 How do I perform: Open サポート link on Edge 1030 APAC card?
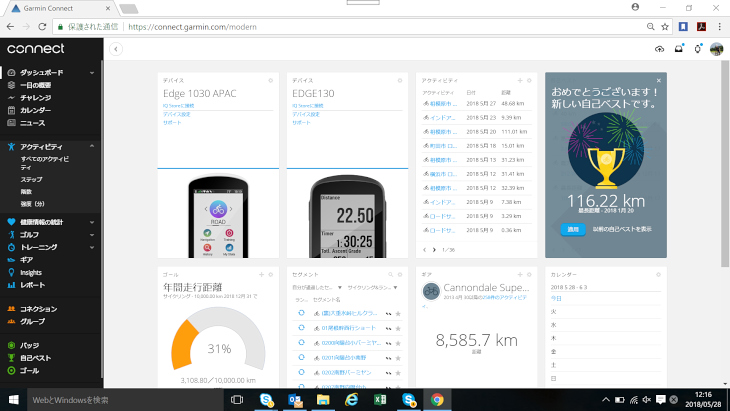[172, 122]
